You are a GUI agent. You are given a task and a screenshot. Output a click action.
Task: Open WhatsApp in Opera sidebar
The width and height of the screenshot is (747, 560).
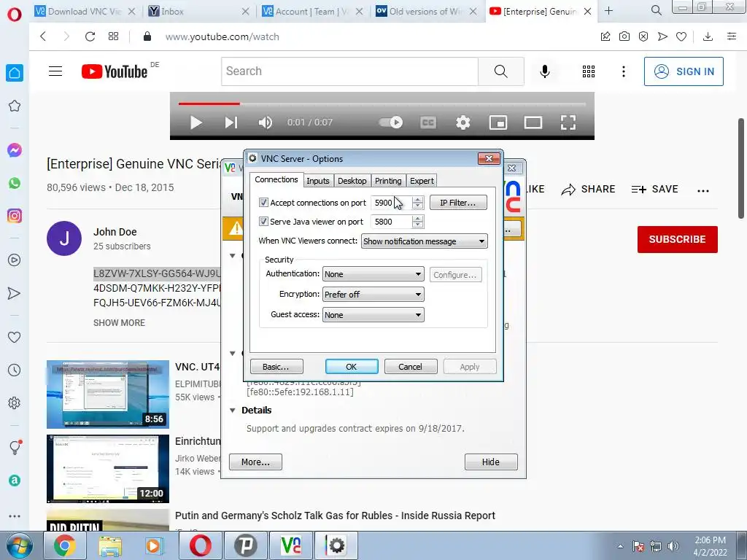click(x=15, y=183)
